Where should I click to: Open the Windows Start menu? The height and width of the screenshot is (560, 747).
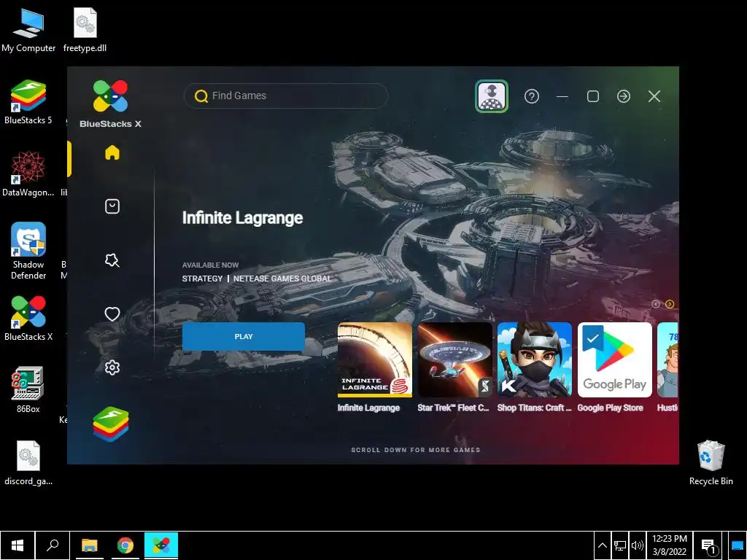pos(18,545)
